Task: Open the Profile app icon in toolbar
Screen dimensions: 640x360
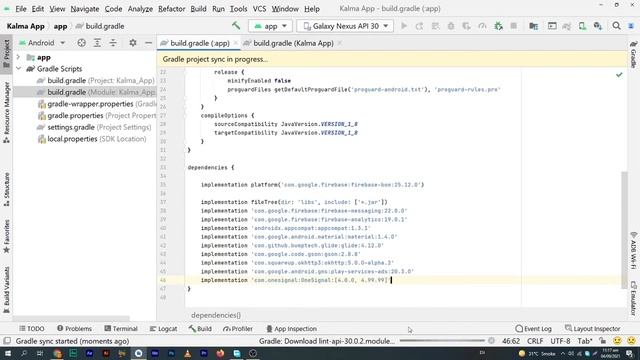Action: click(482, 26)
